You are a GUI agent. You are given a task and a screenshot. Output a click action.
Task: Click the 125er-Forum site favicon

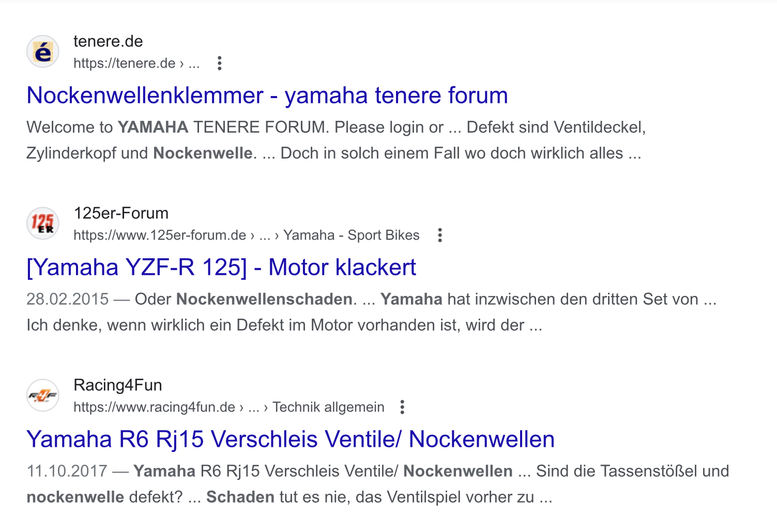coord(43,224)
